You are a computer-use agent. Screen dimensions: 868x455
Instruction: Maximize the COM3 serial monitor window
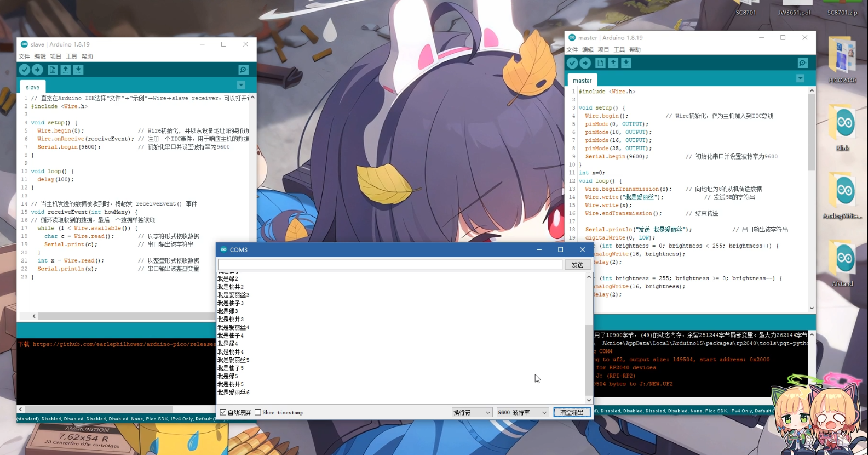pos(560,249)
